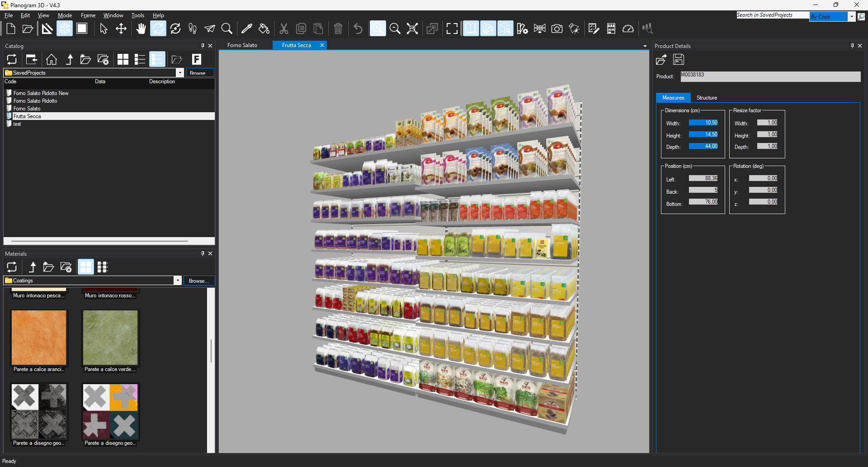Select the Parete a calce arancione swatch
Image resolution: width=868 pixels, height=467 pixels.
(x=39, y=338)
